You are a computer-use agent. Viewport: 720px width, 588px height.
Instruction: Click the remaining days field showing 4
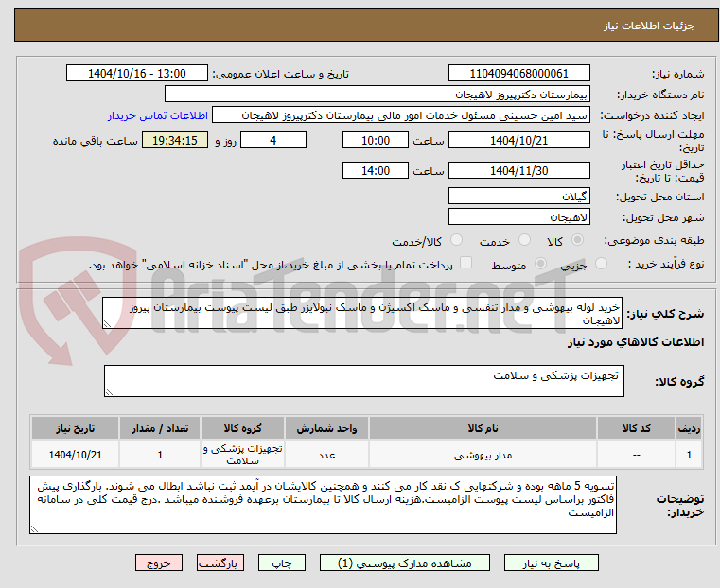(x=273, y=140)
